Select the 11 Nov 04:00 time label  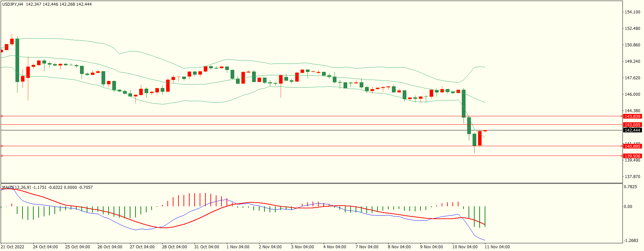click(497, 247)
